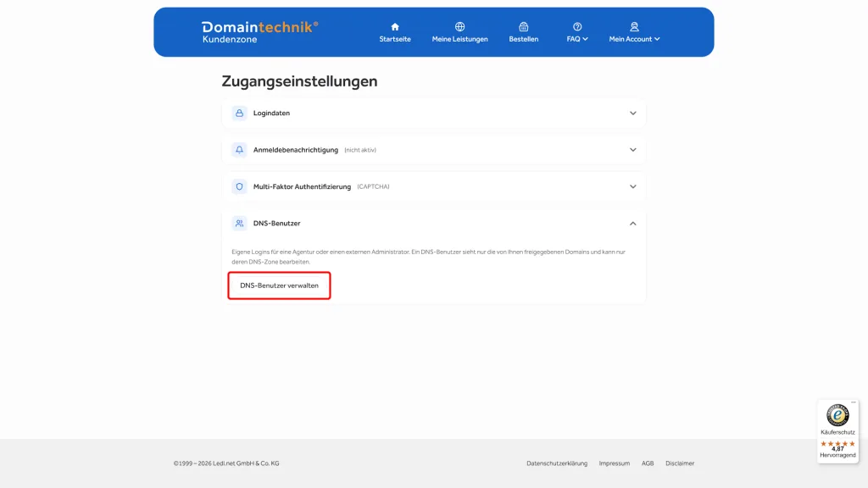Click the shopping basket icon above Bestellen

coord(523,26)
